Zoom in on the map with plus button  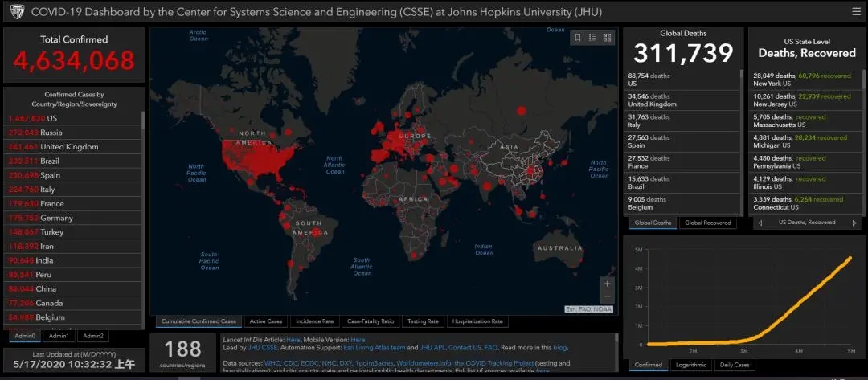[607, 284]
